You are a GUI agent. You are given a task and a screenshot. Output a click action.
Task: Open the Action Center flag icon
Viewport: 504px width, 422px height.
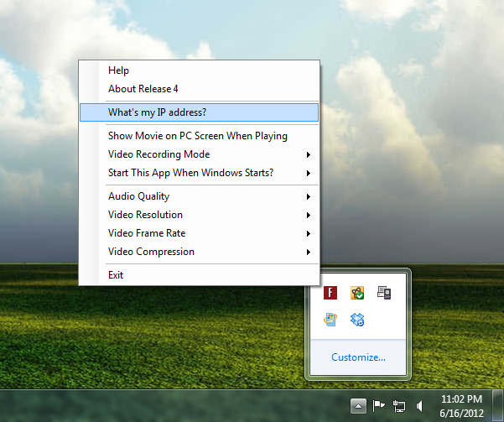tap(379, 406)
